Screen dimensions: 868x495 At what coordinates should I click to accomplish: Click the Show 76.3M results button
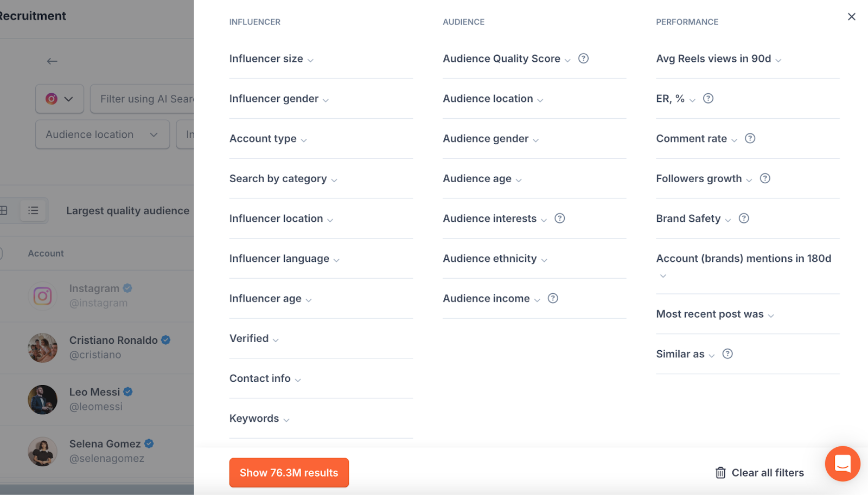coord(289,472)
